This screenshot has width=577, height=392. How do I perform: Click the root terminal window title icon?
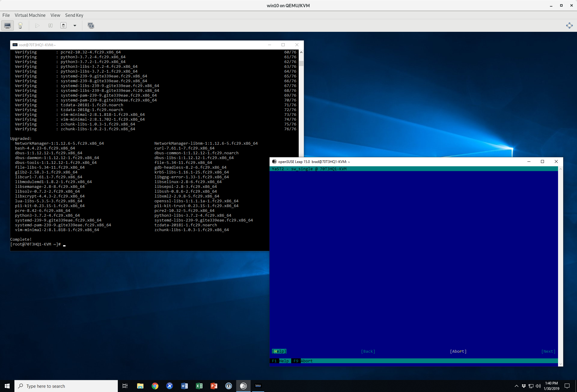[x=15, y=45]
